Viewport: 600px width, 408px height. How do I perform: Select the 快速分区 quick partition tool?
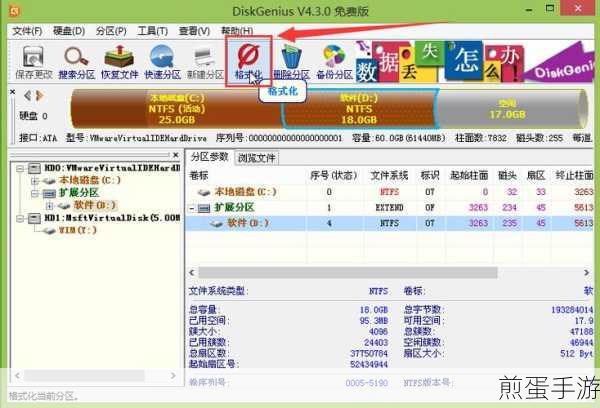162,62
